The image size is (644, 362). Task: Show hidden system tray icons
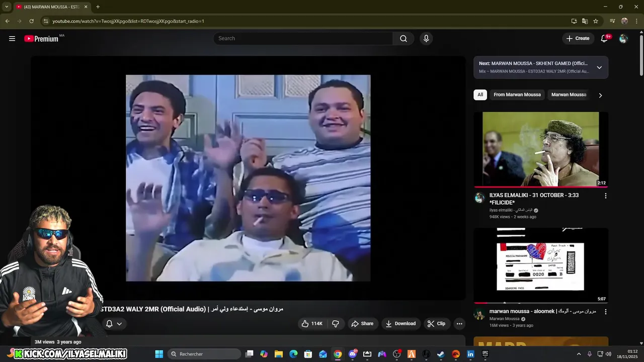pyautogui.click(x=579, y=354)
